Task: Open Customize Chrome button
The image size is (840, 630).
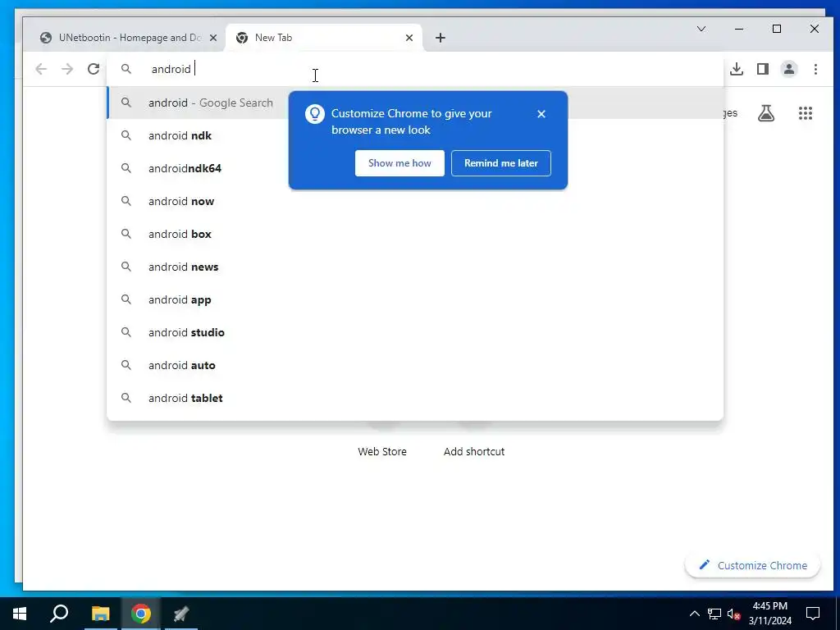Action: tap(752, 565)
